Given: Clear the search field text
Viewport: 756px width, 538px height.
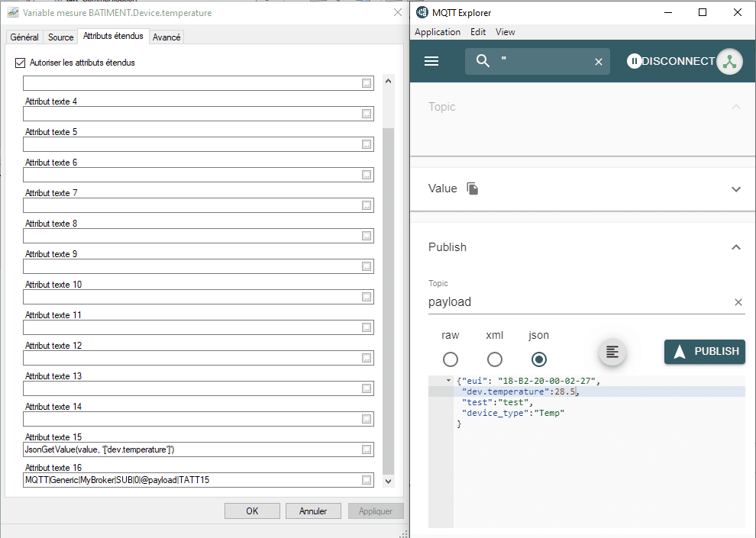Looking at the screenshot, I should [x=599, y=62].
